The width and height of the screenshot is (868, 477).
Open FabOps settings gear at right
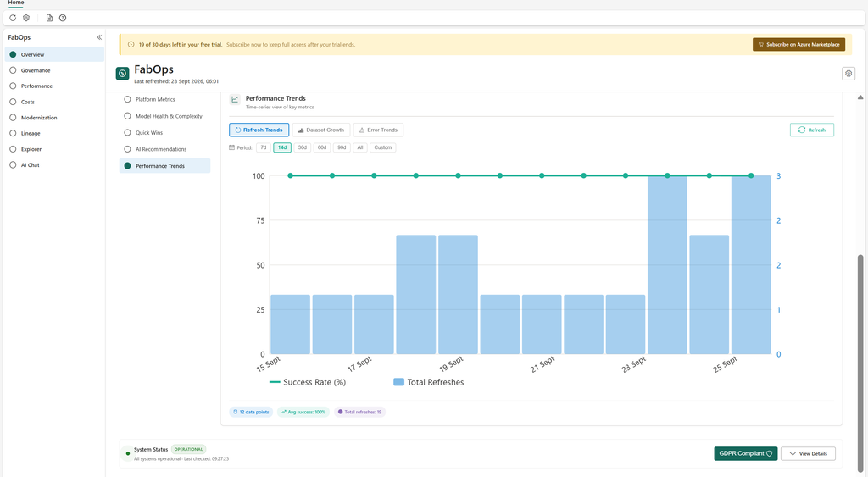click(848, 73)
